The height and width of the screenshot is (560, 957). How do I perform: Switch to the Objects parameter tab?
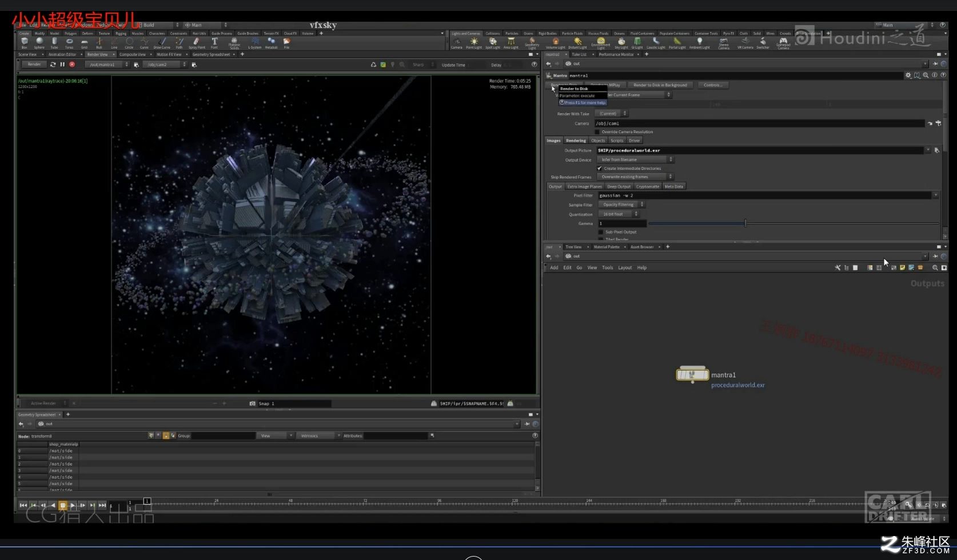[598, 141]
